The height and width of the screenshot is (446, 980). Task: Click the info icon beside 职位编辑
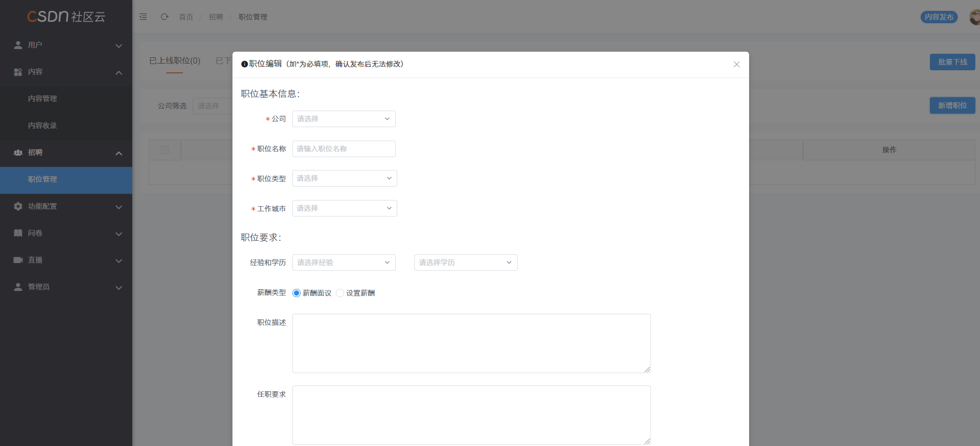click(x=244, y=64)
